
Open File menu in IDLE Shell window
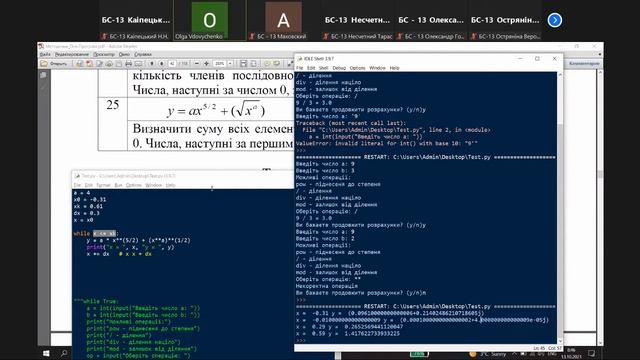300,68
